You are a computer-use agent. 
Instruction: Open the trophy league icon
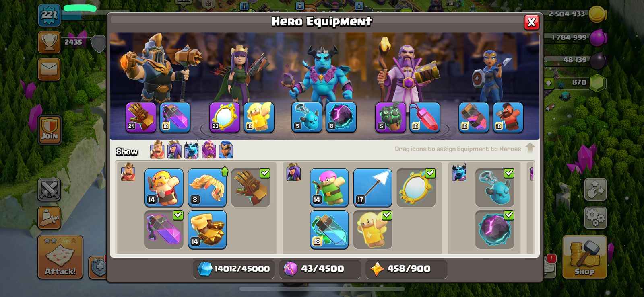click(49, 42)
